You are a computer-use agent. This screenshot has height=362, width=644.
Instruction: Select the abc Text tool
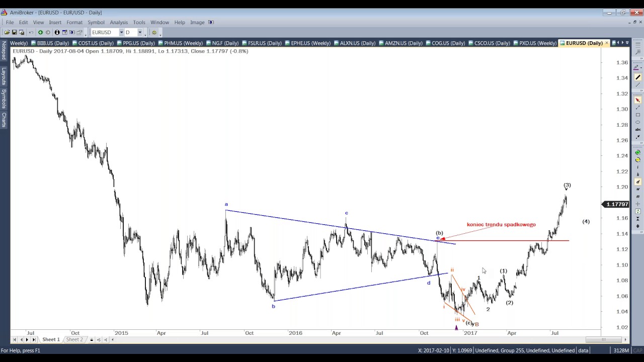(x=638, y=129)
